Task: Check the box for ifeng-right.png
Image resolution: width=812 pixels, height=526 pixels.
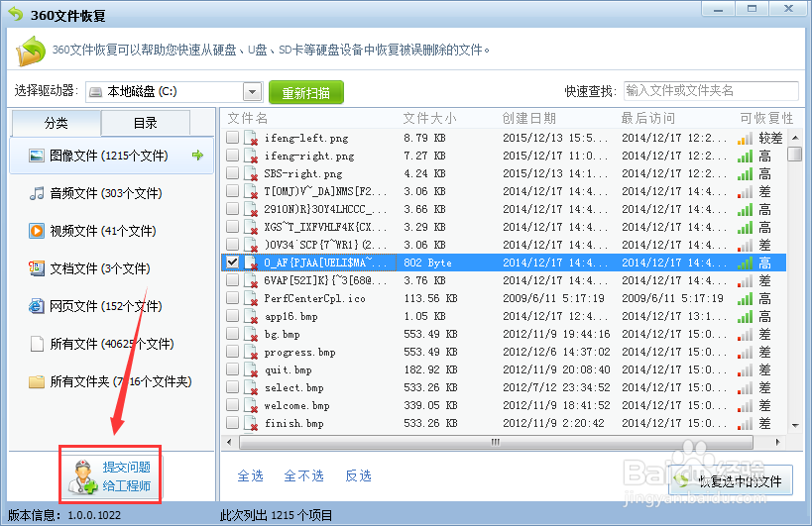Action: (233, 156)
